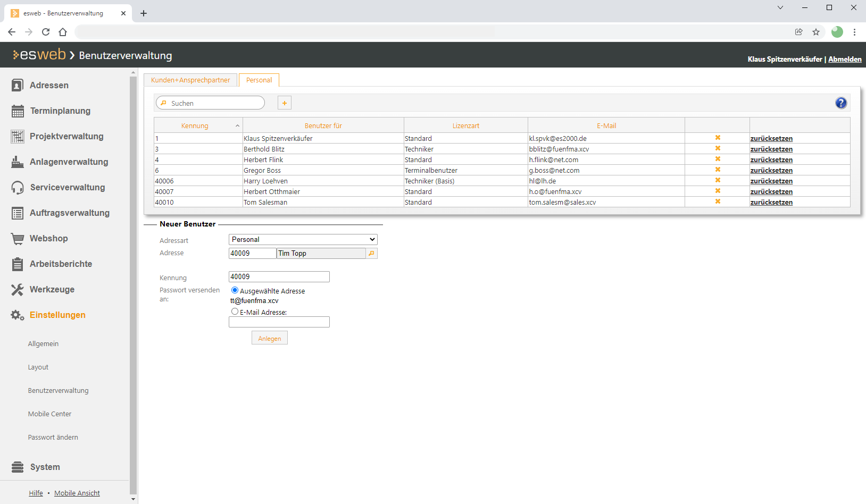Screen dimensions: 866x504
Task: Open the Adressen sidebar icon
Action: pos(18,85)
